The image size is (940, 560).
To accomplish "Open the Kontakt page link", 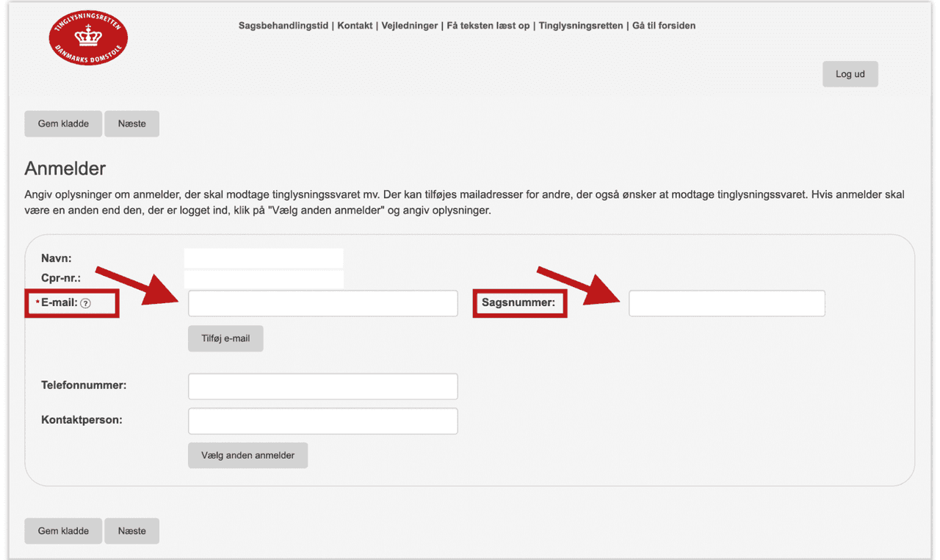I will click(355, 26).
